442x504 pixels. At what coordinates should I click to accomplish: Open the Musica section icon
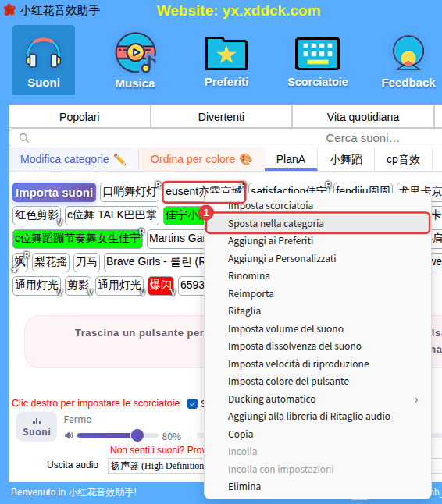(x=135, y=61)
